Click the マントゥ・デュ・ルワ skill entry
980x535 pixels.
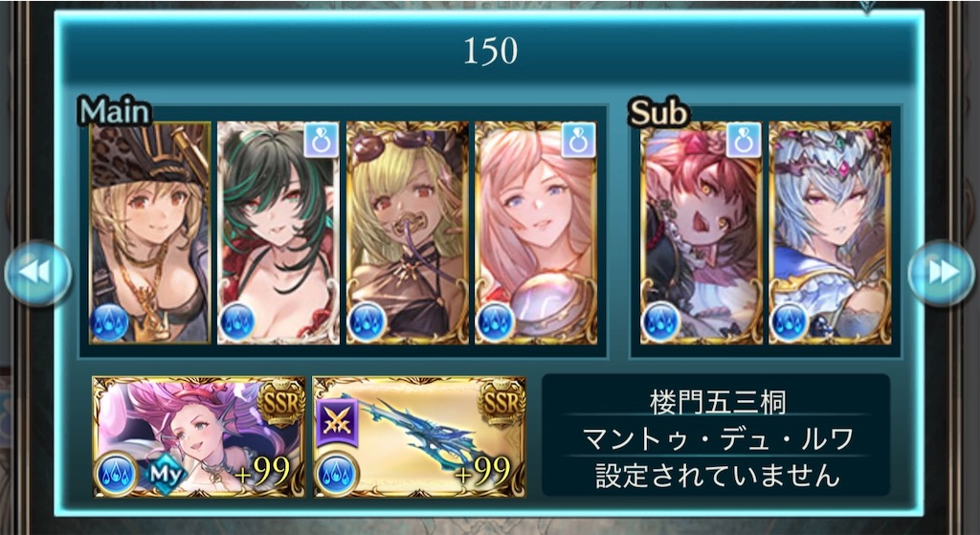click(x=717, y=438)
